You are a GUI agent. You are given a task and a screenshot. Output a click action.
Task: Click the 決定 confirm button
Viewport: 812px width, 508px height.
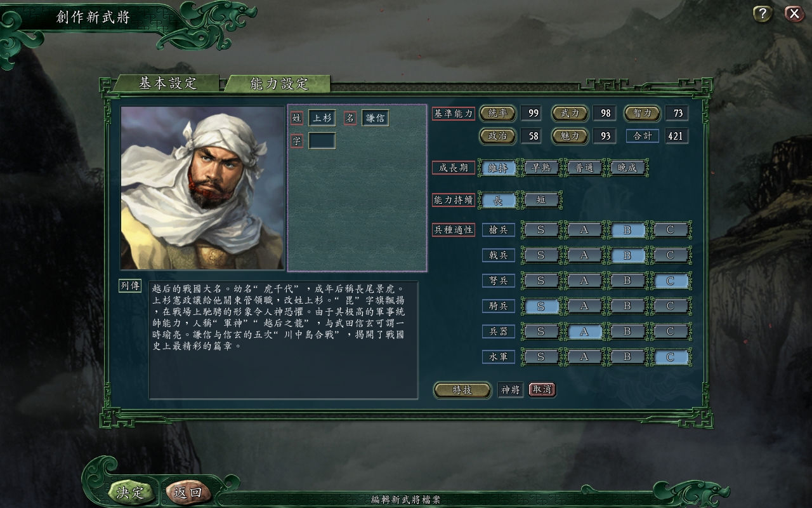click(129, 492)
